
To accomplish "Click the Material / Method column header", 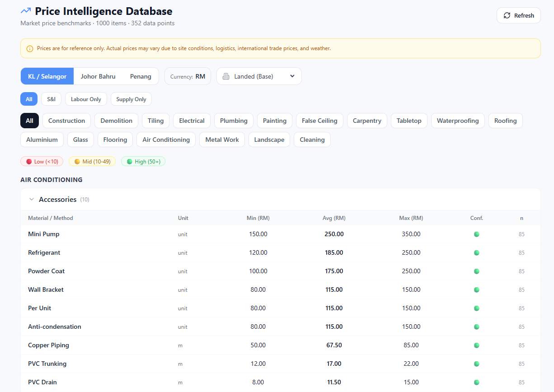I will click(51, 218).
